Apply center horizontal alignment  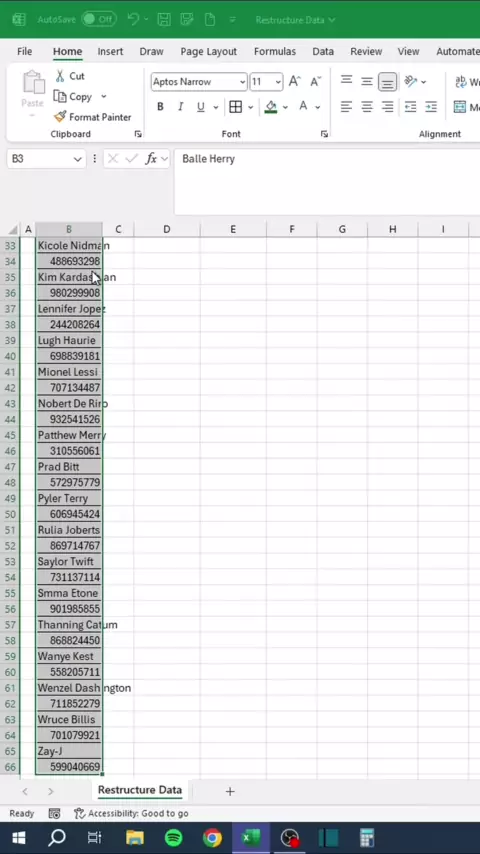coord(367,107)
